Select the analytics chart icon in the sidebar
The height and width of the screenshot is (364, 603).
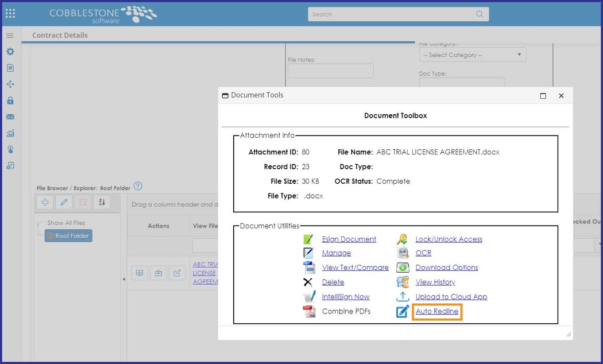(9, 133)
